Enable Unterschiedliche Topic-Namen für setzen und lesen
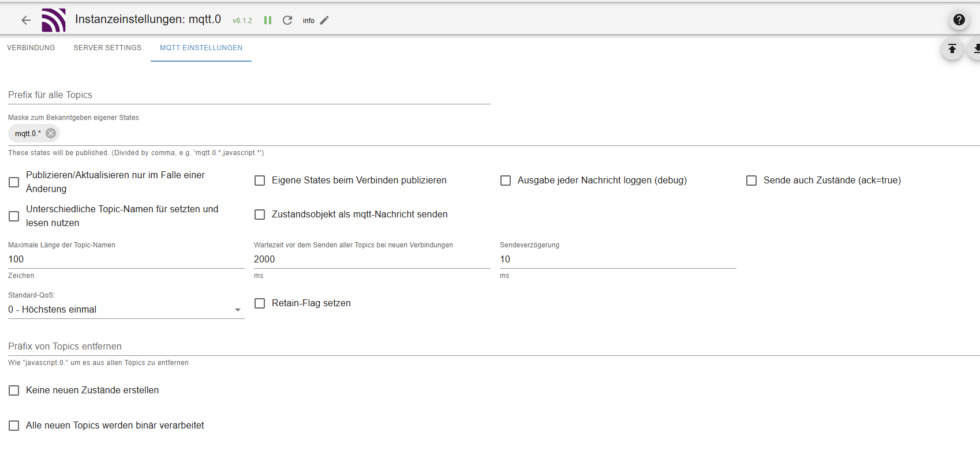 point(14,216)
